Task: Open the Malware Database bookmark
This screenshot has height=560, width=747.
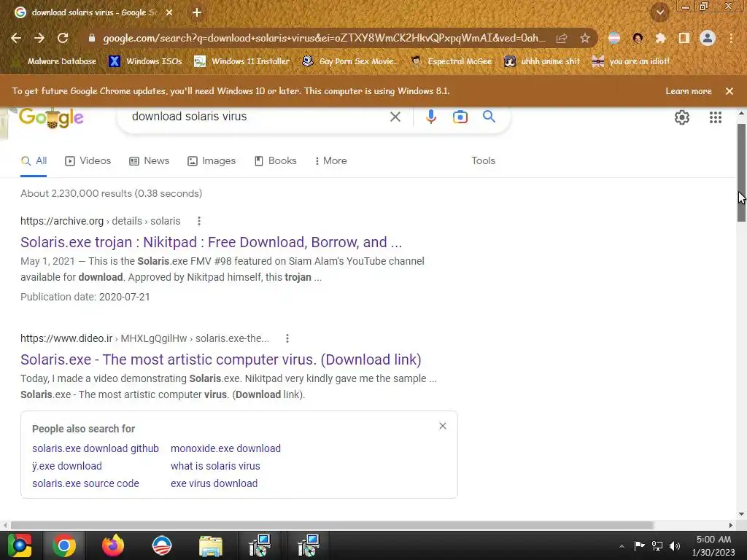Action: tap(56, 61)
